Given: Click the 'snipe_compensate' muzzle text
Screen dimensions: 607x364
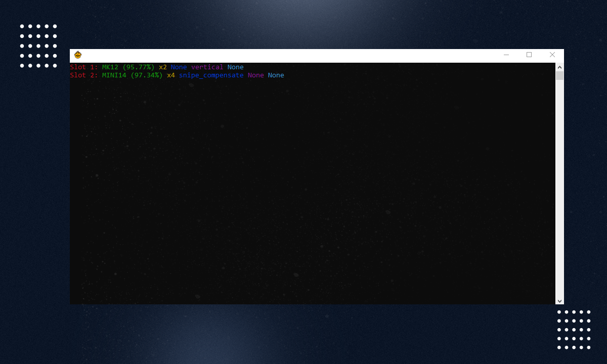Looking at the screenshot, I should [211, 75].
